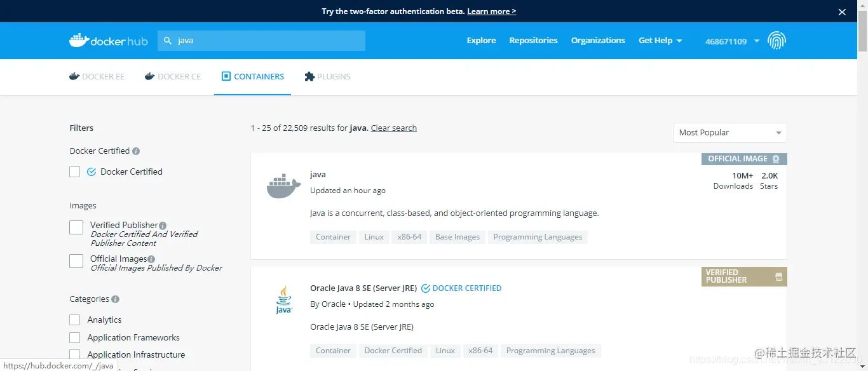The width and height of the screenshot is (868, 371).
Task: Click the Categories info icon
Action: tap(115, 299)
